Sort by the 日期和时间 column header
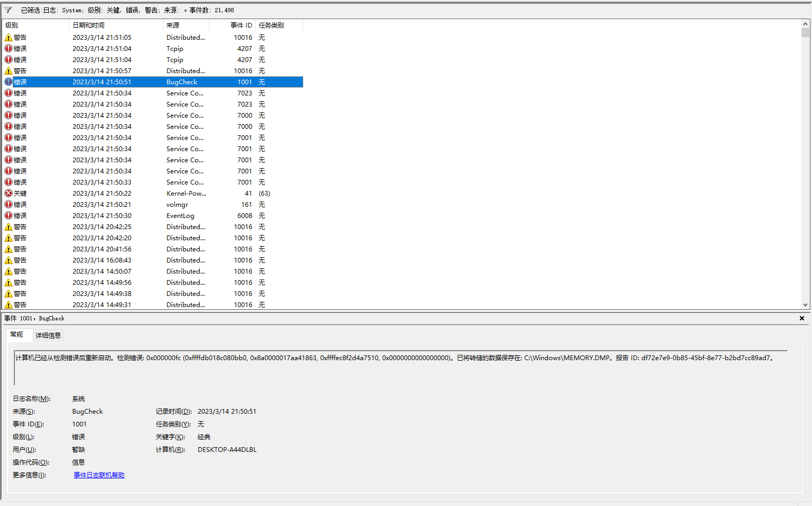 tap(116, 25)
